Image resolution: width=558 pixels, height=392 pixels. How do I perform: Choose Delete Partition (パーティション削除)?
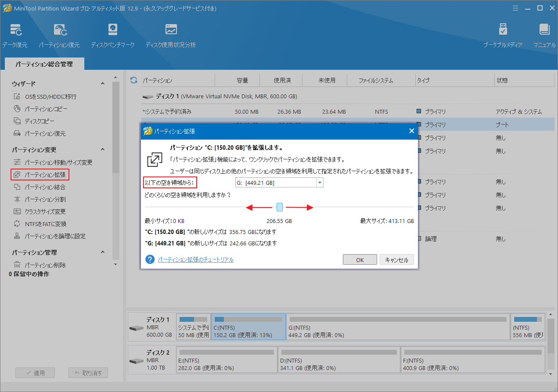[40, 265]
